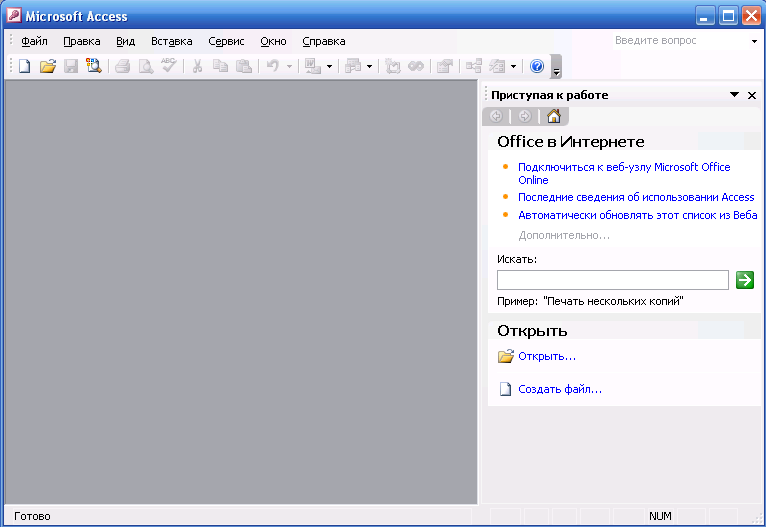Open the Вставка menu
This screenshot has height=527, width=766.
coord(171,42)
